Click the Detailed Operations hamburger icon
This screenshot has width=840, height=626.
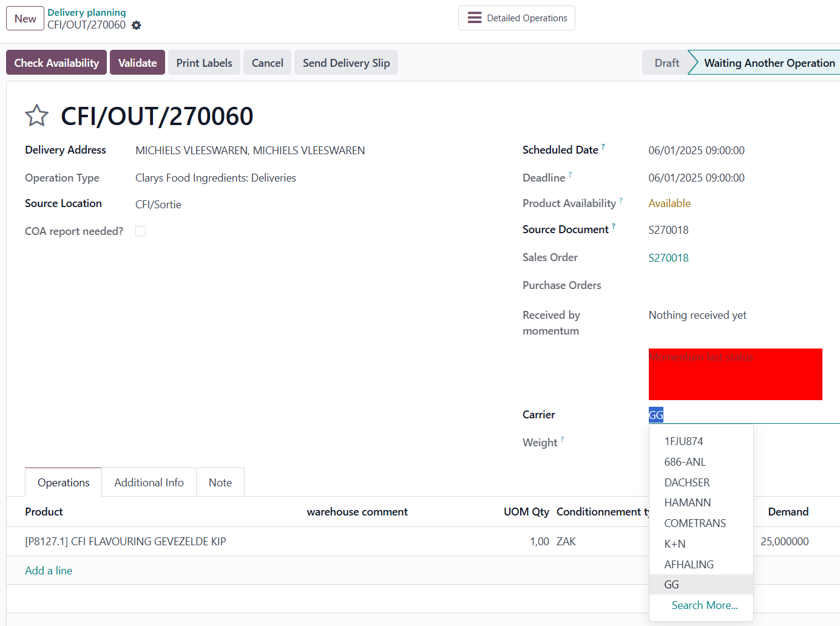[x=475, y=18]
